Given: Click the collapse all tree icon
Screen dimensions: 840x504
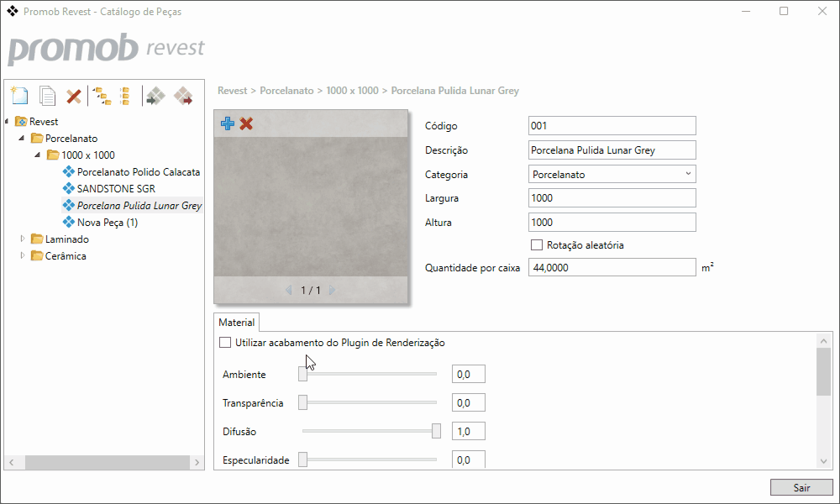Looking at the screenshot, I should click(x=125, y=96).
